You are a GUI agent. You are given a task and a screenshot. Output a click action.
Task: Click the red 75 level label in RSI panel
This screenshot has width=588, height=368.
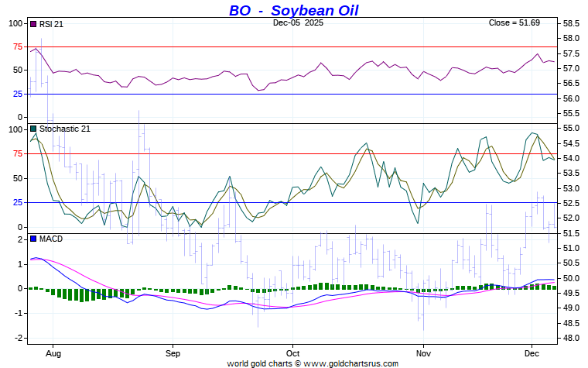18,46
